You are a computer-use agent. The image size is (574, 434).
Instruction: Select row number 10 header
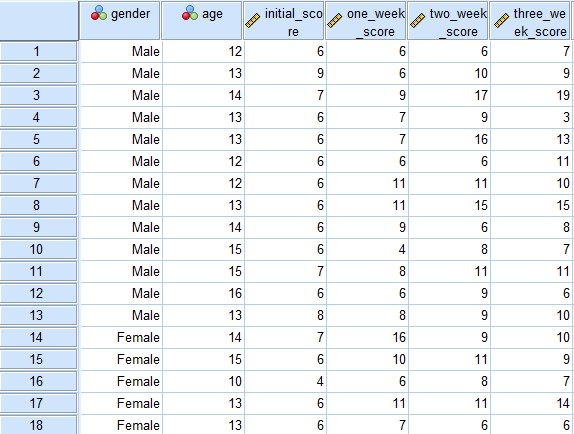click(38, 249)
